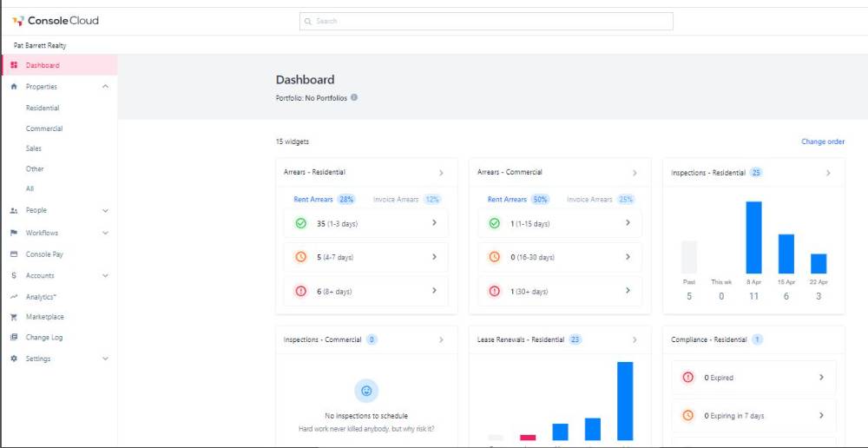The width and height of the screenshot is (868, 448).
Task: Expand the People section chevron
Action: click(x=105, y=210)
